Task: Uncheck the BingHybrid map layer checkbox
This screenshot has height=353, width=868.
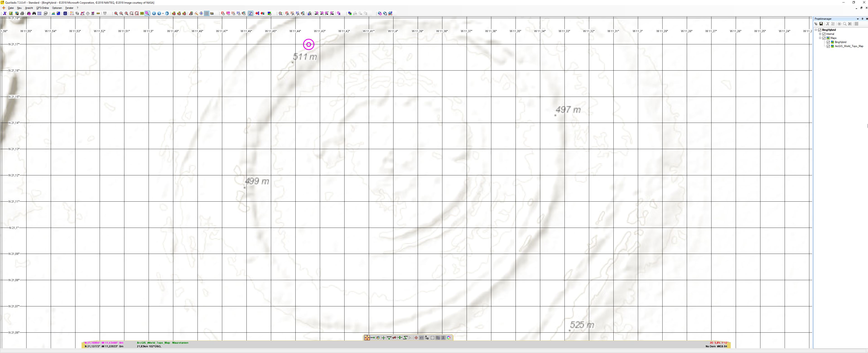Action: [x=828, y=42]
